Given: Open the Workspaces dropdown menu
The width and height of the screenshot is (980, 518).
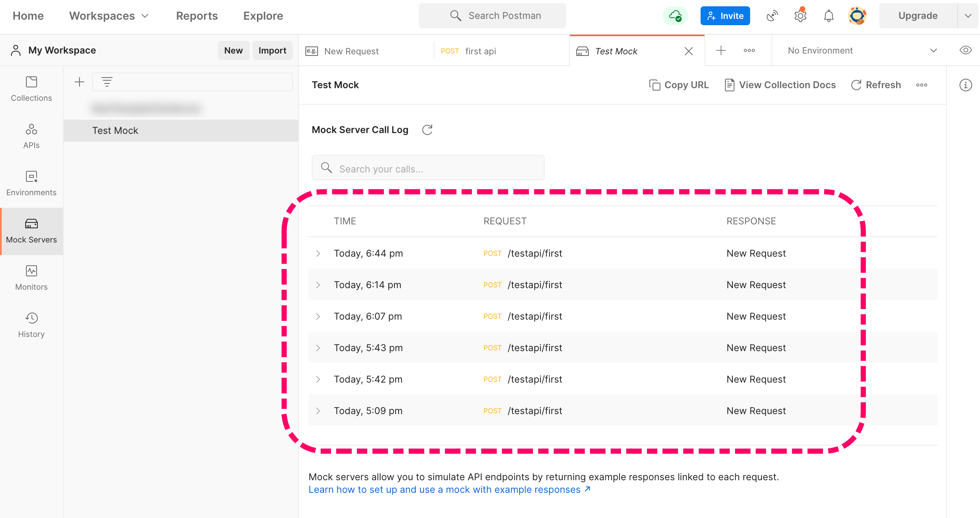Looking at the screenshot, I should click(x=109, y=16).
